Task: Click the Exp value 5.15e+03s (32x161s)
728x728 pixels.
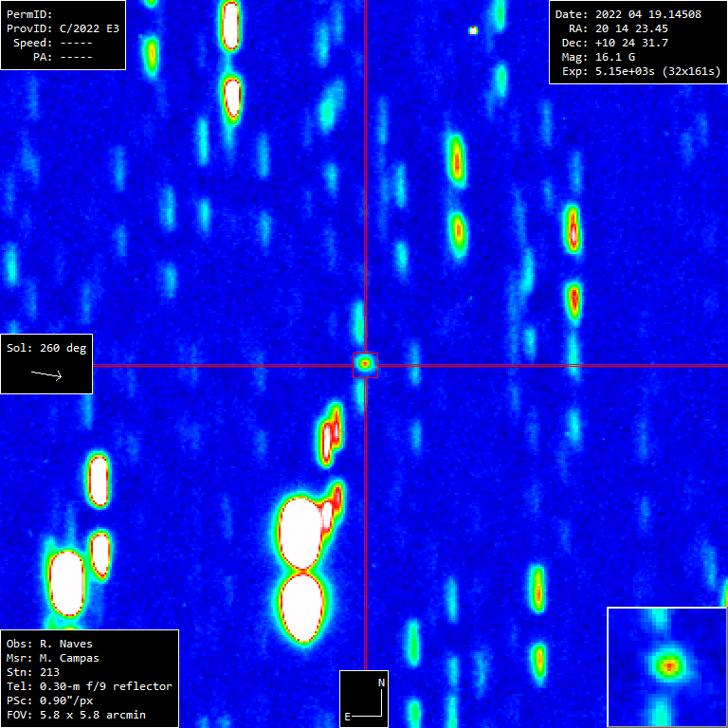Action: 658,71
